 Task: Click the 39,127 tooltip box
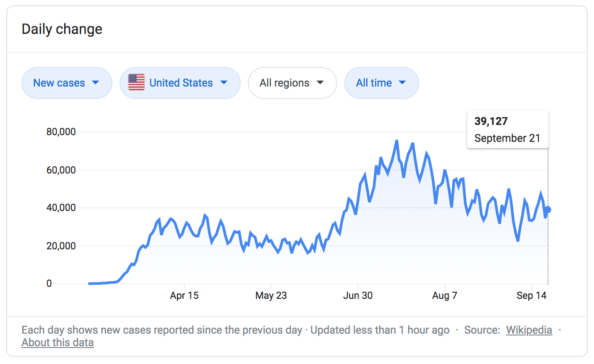(x=507, y=129)
